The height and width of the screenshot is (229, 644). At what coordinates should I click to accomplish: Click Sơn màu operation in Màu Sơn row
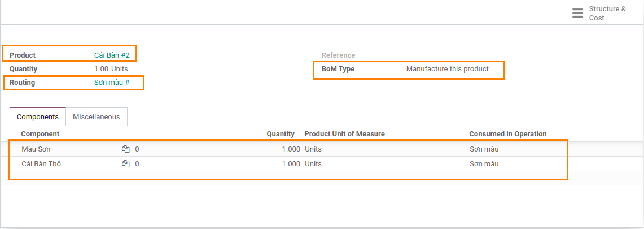[484, 149]
